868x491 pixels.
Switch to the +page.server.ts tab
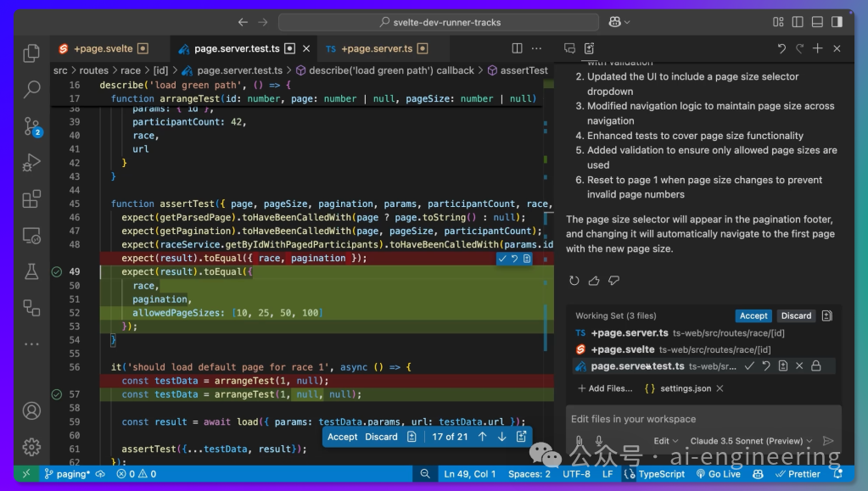376,49
